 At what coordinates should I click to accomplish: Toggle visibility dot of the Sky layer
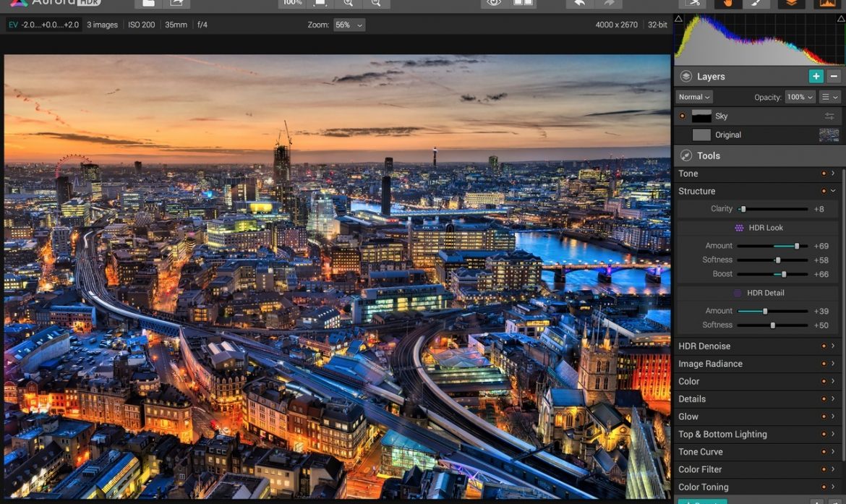(682, 116)
